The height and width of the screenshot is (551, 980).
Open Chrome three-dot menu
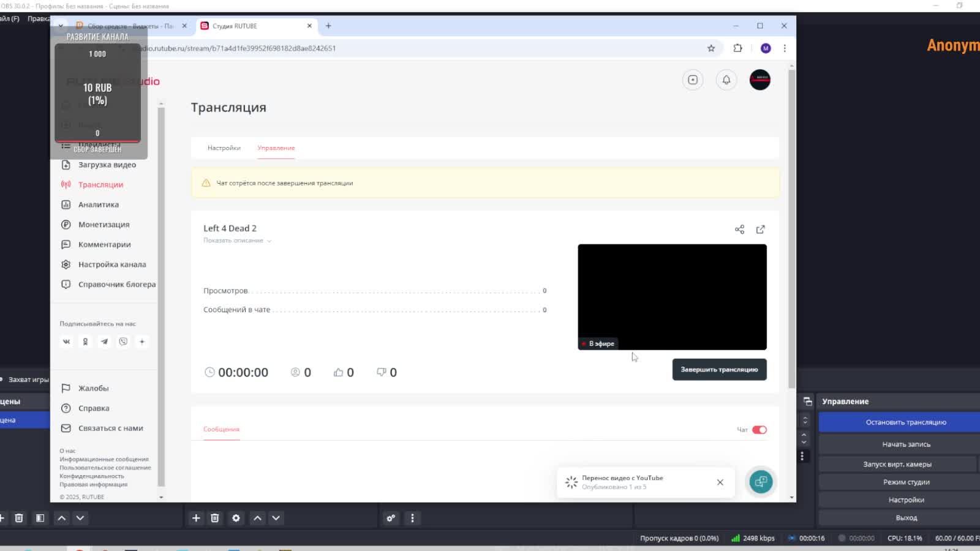click(x=785, y=48)
